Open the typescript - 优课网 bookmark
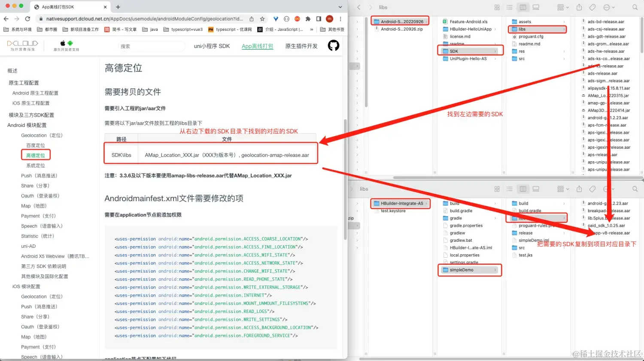The image size is (644, 361). 230,30
